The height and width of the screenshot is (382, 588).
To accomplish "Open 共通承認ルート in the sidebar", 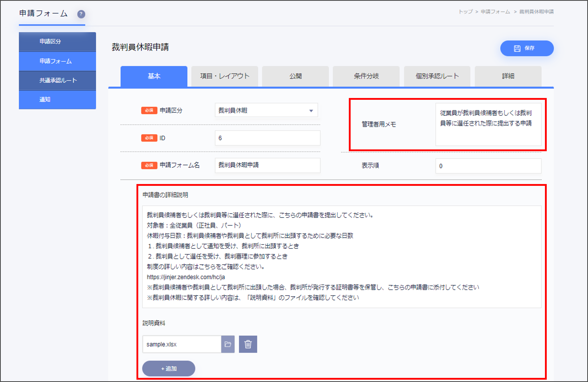I will 57,80.
